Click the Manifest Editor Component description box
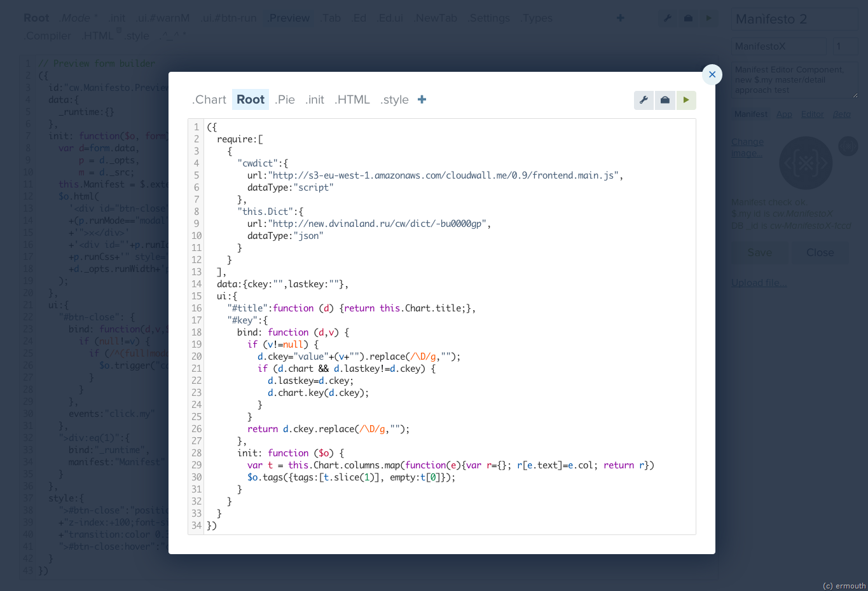This screenshot has width=868, height=591. pos(794,80)
